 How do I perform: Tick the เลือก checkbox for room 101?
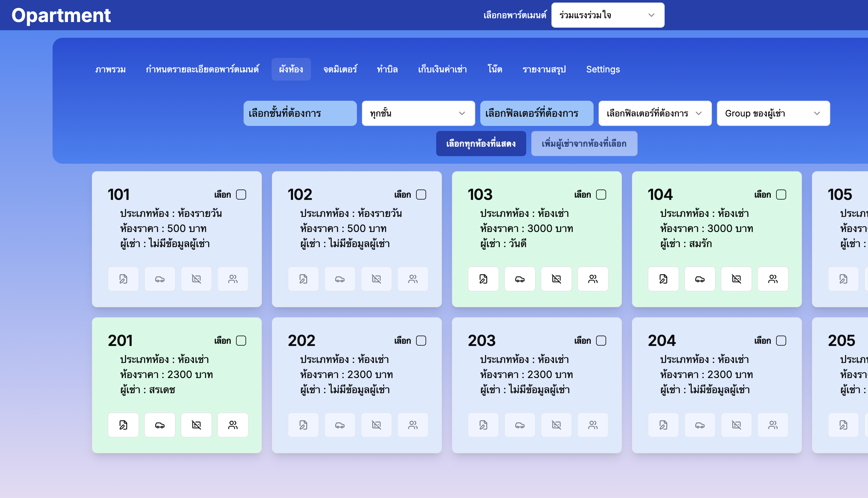(241, 195)
